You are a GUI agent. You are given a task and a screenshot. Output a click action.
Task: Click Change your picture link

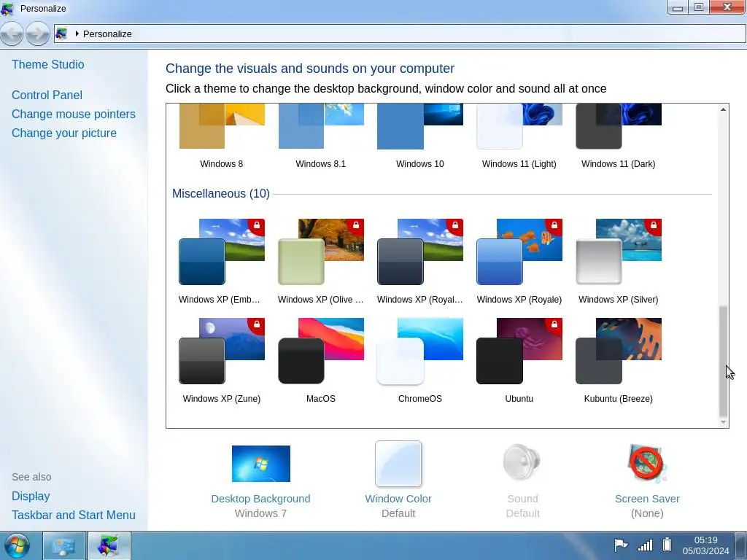pyautogui.click(x=64, y=133)
